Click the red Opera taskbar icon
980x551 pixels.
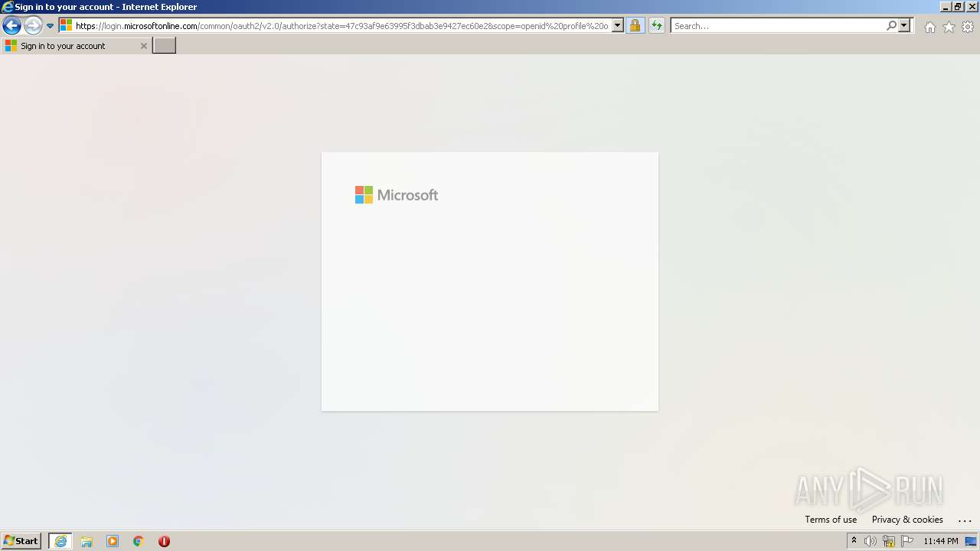click(x=164, y=541)
